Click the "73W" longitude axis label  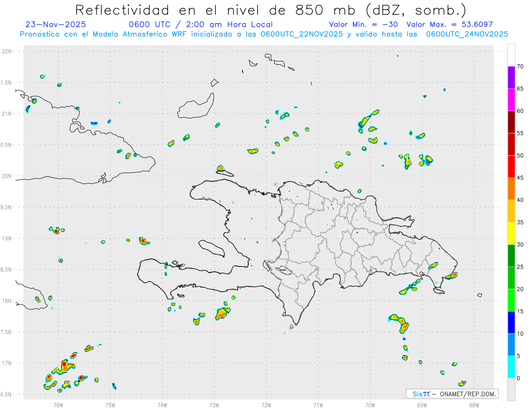pos(214,405)
